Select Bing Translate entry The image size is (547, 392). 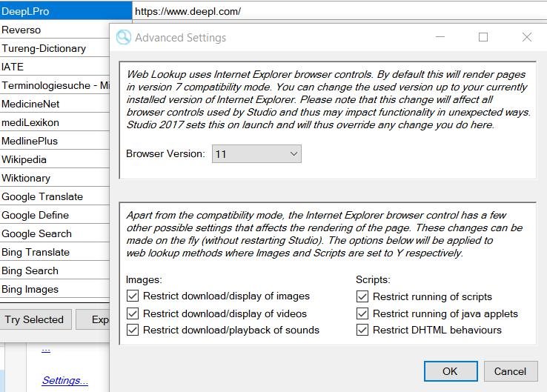pyautogui.click(x=55, y=252)
